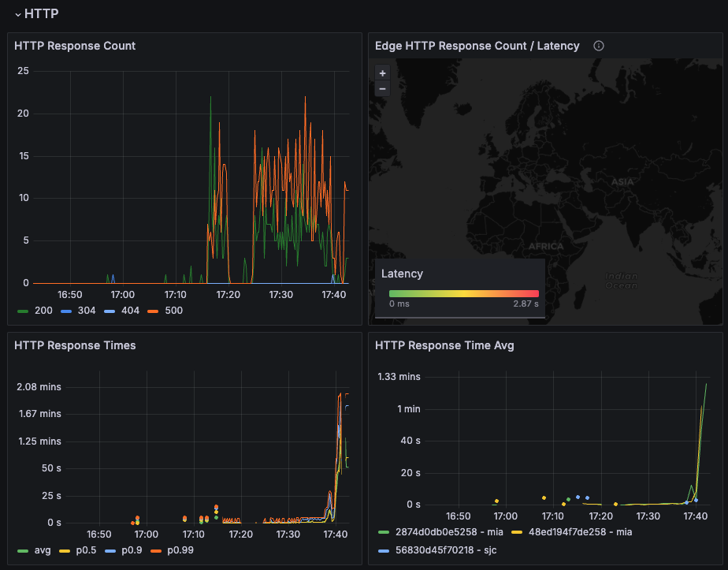This screenshot has height=570, width=728.
Task: Open the HTTP Response Times panel title menu
Action: 75,345
